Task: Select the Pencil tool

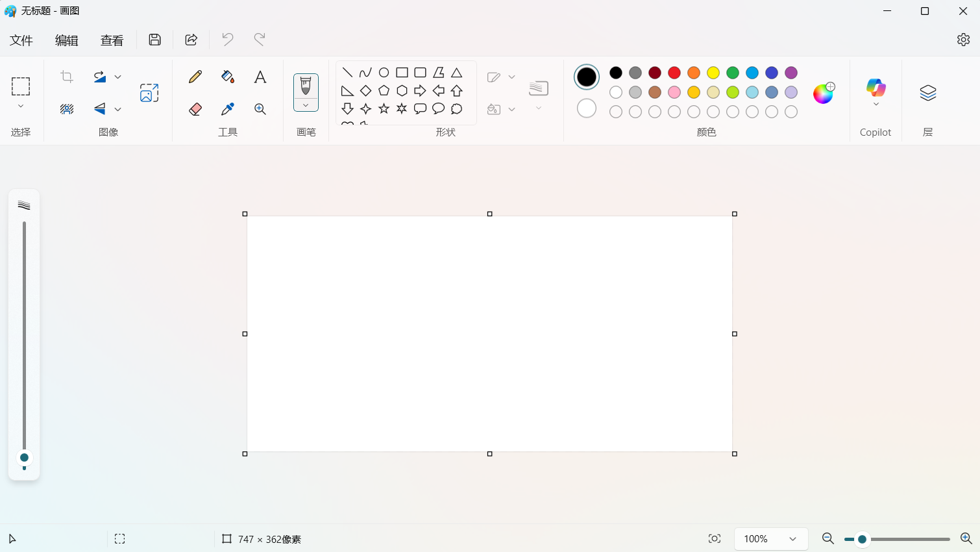Action: point(195,77)
